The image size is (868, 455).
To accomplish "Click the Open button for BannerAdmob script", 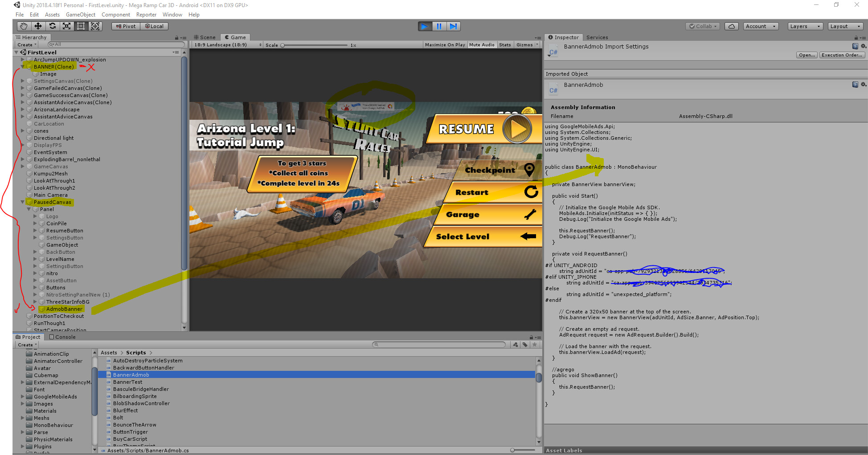I will 807,55.
